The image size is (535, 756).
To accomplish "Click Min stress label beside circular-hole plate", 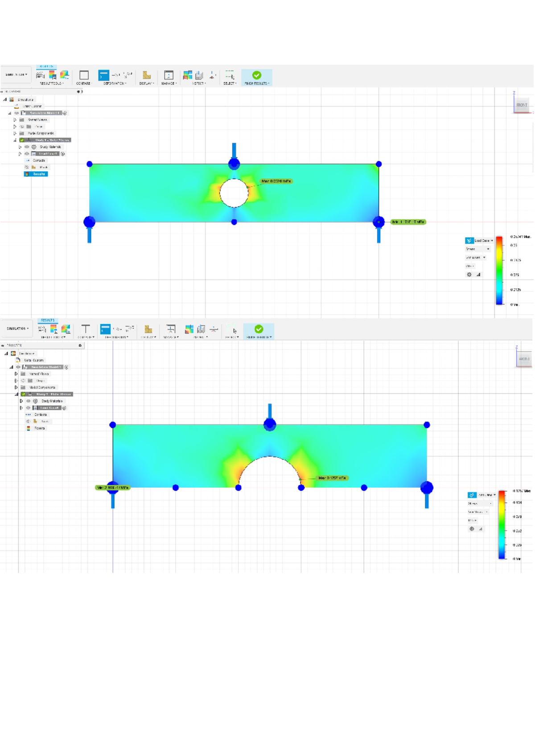I will pos(408,222).
